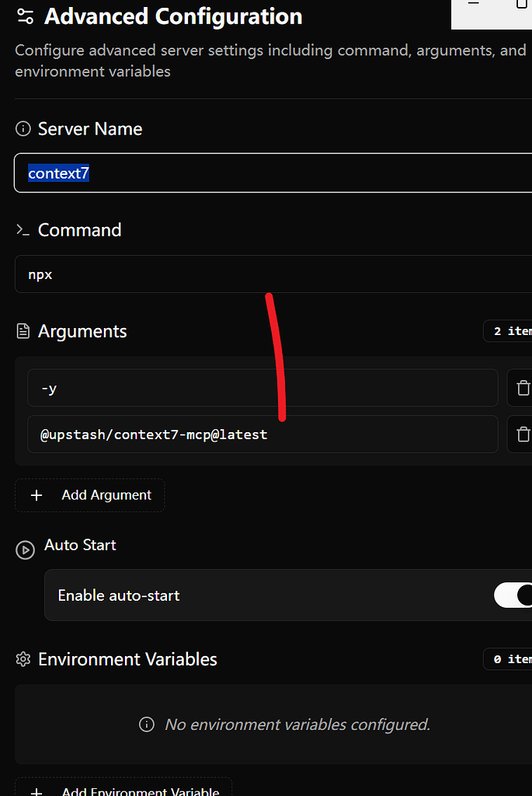The image size is (532, 796).
Task: Click the Add Argument button
Action: 90,495
